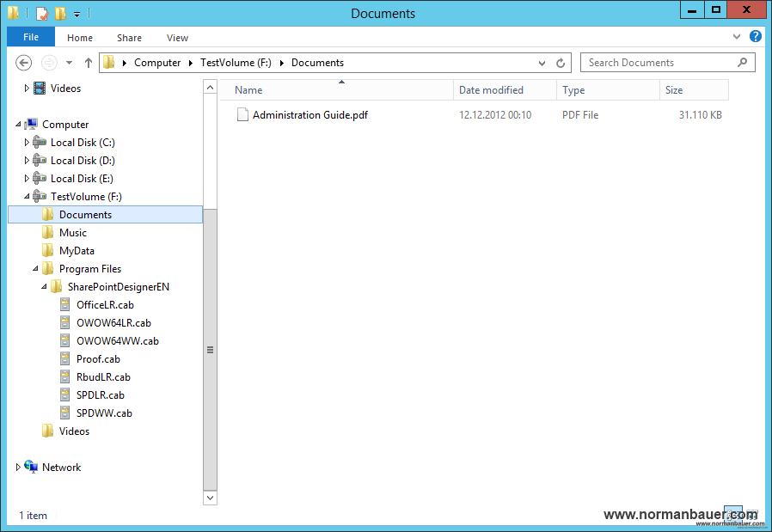Image resolution: width=772 pixels, height=532 pixels.
Task: Click the Back navigation arrow
Action: point(24,63)
